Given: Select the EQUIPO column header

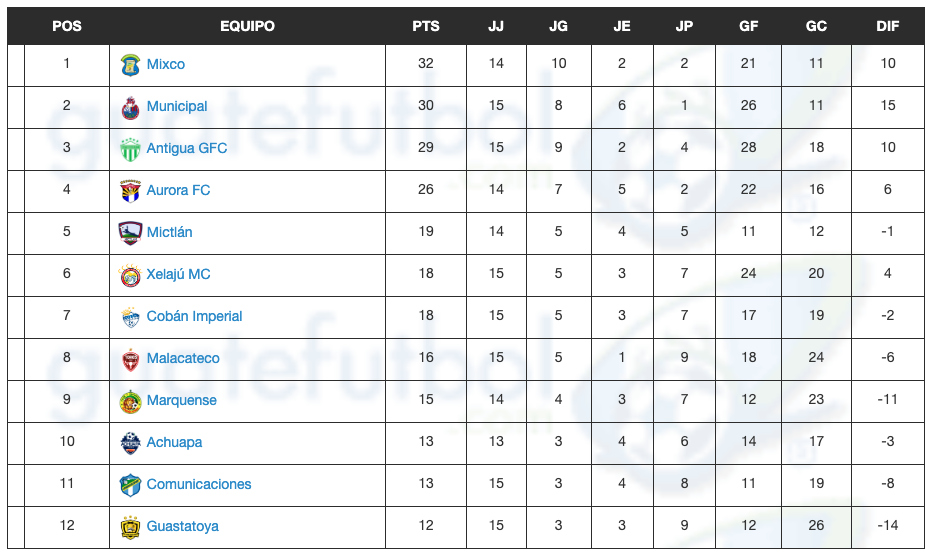Looking at the screenshot, I should coord(247,26).
